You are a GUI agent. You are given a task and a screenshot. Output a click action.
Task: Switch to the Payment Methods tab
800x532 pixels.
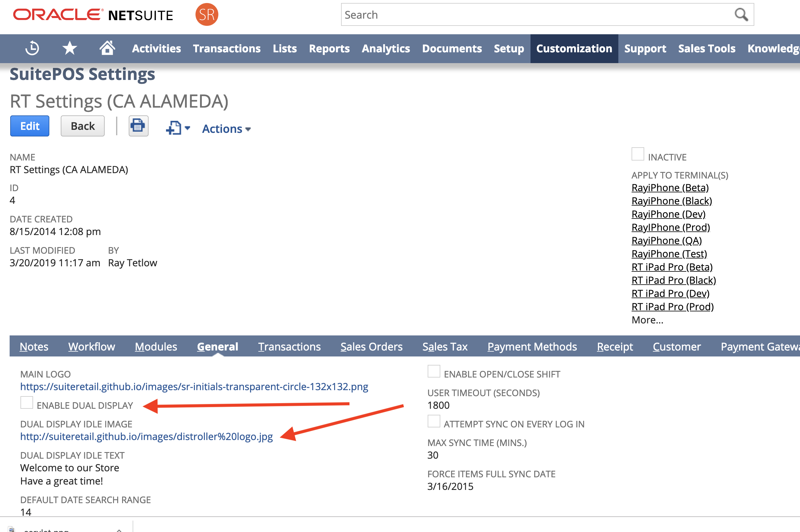point(532,347)
